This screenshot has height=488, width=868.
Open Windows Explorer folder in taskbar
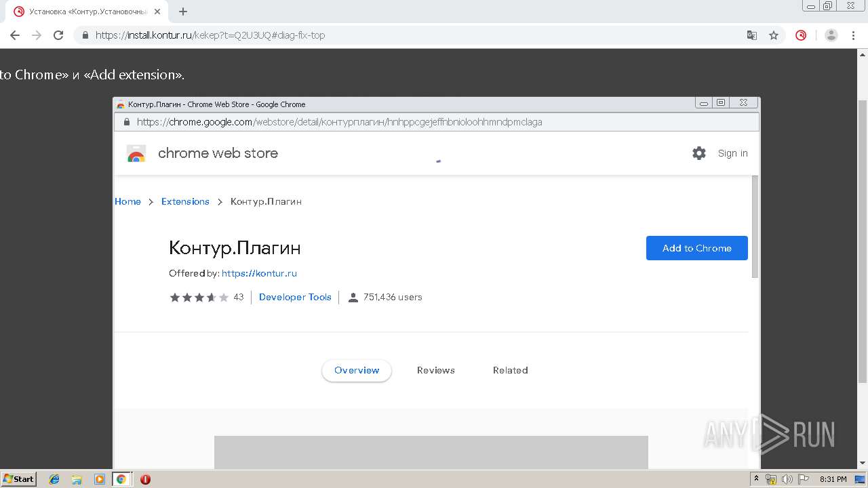point(77,479)
